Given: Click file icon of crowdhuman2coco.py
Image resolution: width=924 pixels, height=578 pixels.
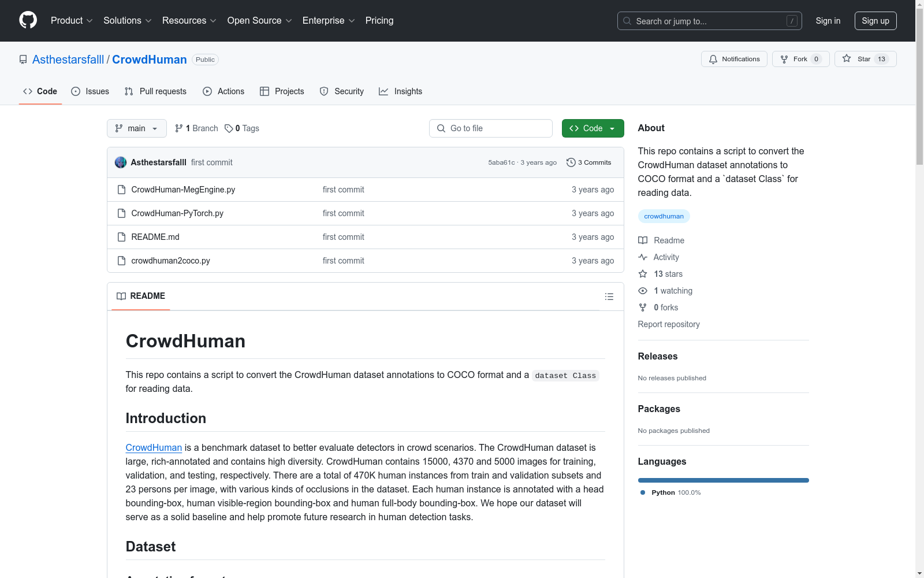Looking at the screenshot, I should pos(121,261).
